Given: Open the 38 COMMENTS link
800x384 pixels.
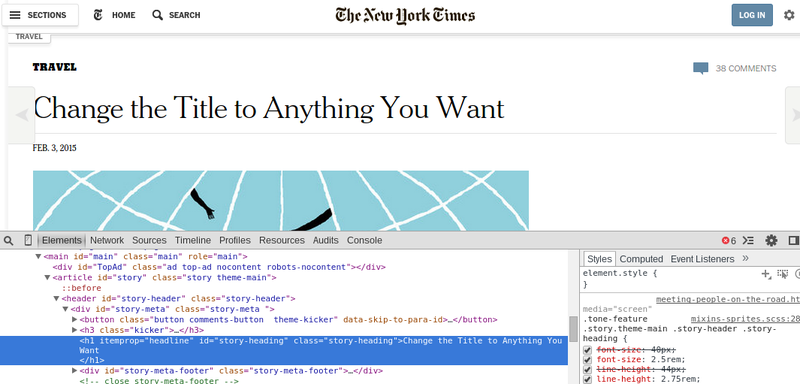Looking at the screenshot, I should (x=745, y=68).
